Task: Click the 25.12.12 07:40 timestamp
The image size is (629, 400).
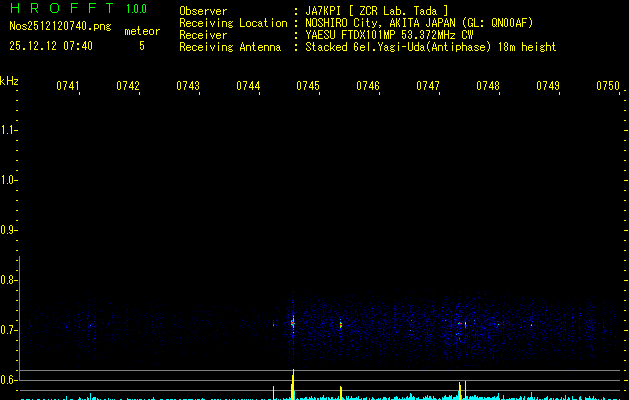Action: click(x=51, y=46)
